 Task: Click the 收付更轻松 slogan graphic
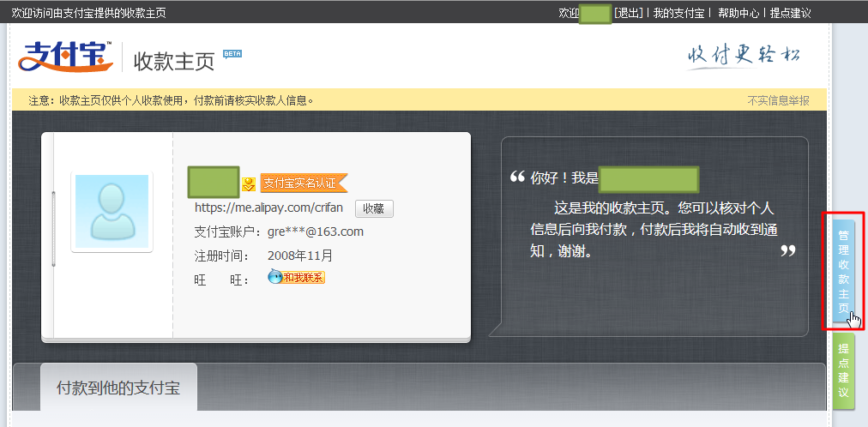tap(744, 56)
